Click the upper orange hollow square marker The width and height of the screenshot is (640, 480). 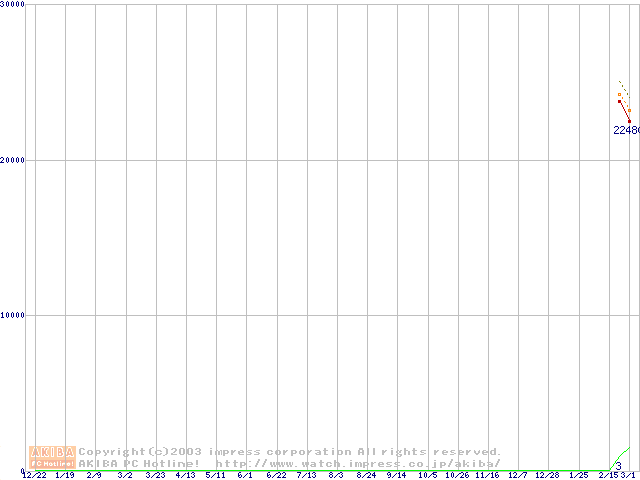(619, 95)
